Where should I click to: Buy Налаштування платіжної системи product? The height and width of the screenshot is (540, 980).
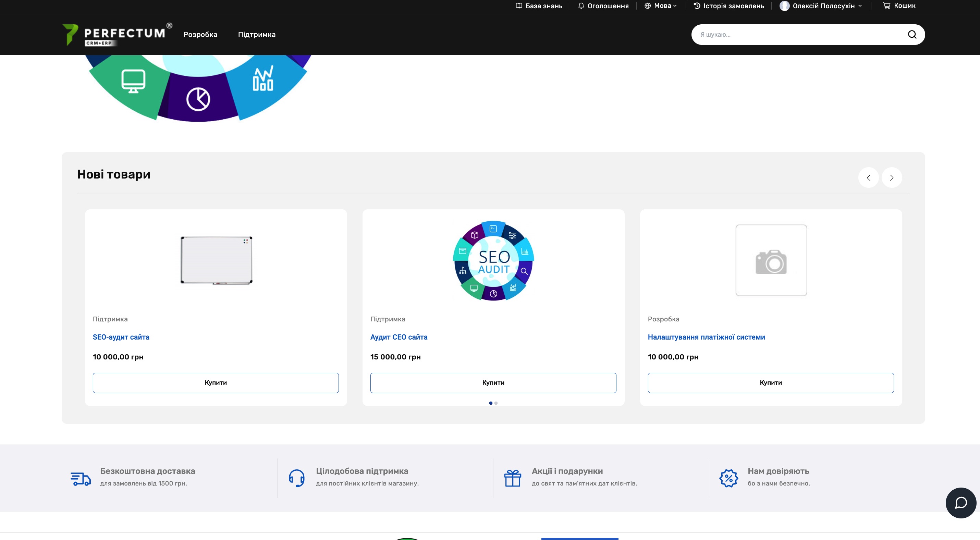tap(771, 383)
